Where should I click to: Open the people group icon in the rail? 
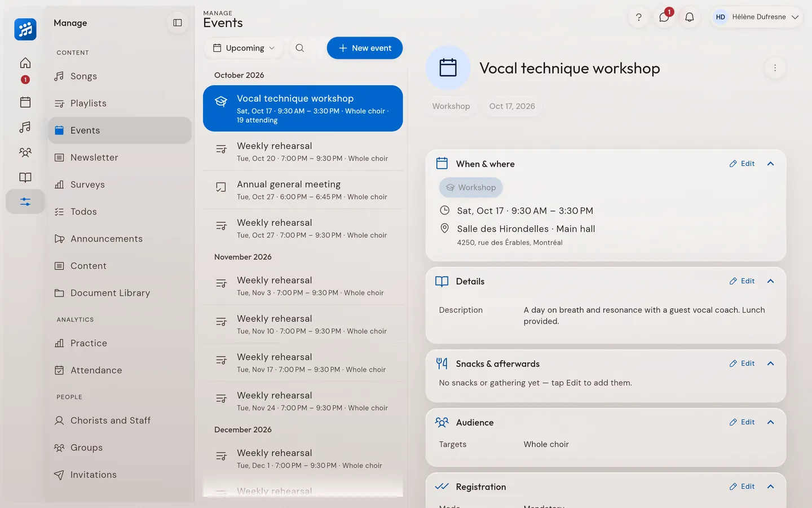25,152
